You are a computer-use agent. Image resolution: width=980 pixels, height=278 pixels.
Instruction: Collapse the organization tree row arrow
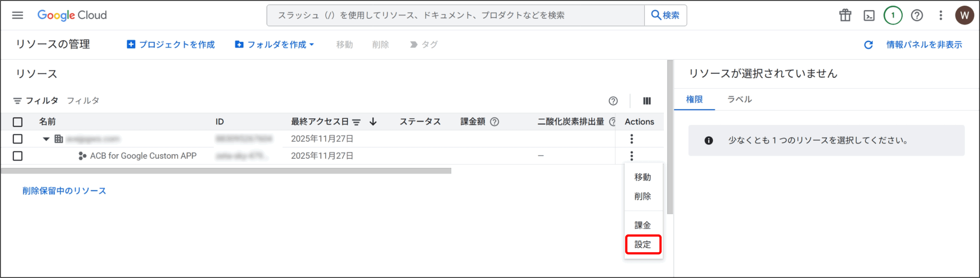[46, 139]
